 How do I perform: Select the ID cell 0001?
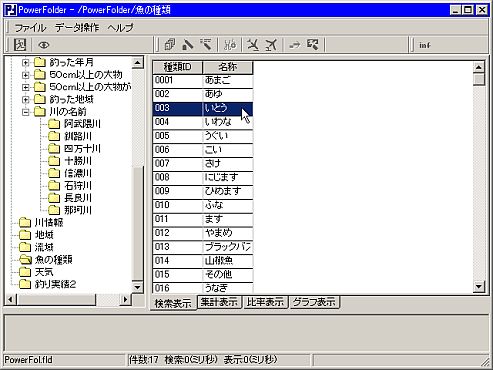click(178, 80)
